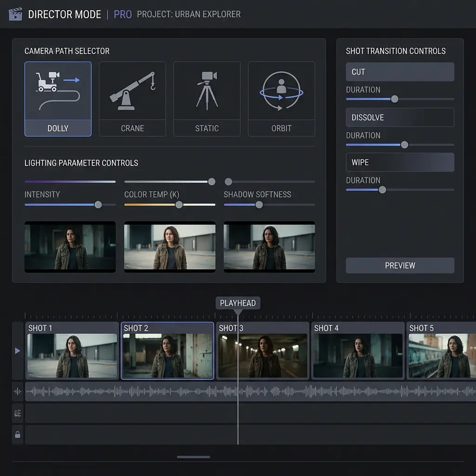The width and height of the screenshot is (476, 476).
Task: Click the lock icon on bottom track
Action: click(x=17, y=435)
